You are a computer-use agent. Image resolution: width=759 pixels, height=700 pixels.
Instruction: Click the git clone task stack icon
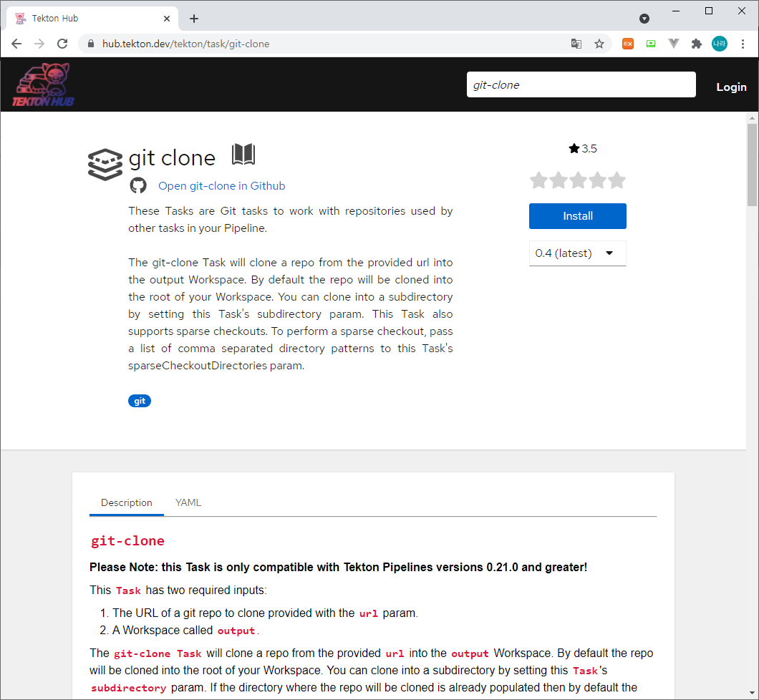pyautogui.click(x=105, y=165)
